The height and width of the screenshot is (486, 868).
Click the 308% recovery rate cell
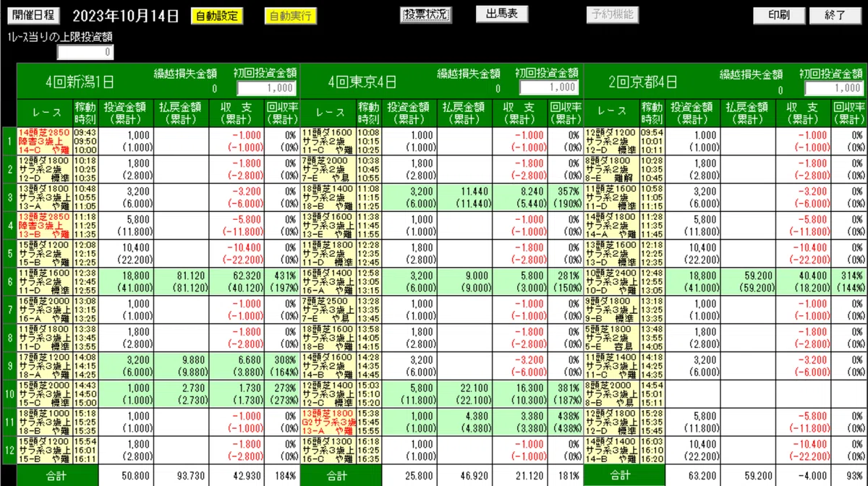click(x=282, y=365)
